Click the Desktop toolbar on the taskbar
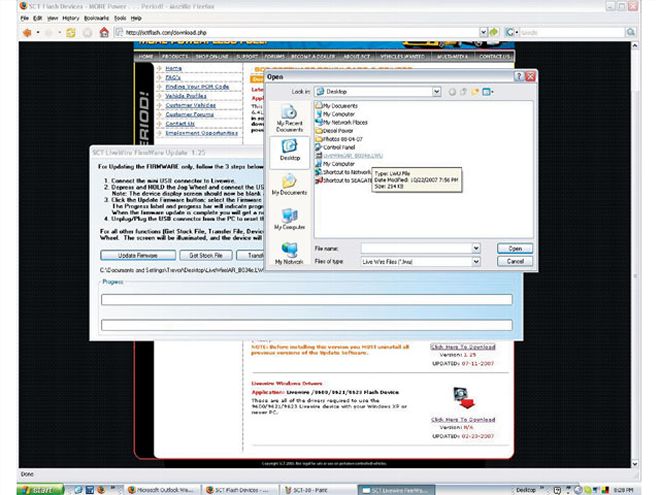Image resolution: width=660 pixels, height=495 pixels. tap(526, 490)
